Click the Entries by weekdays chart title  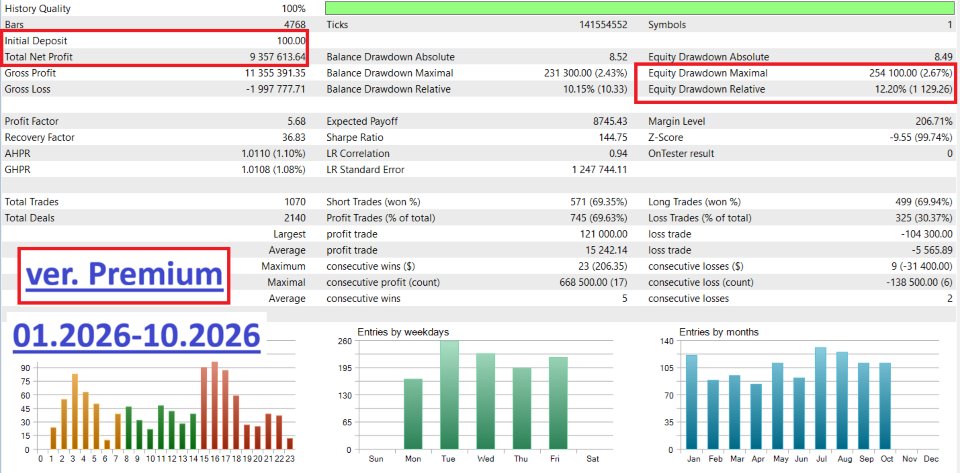[403, 332]
